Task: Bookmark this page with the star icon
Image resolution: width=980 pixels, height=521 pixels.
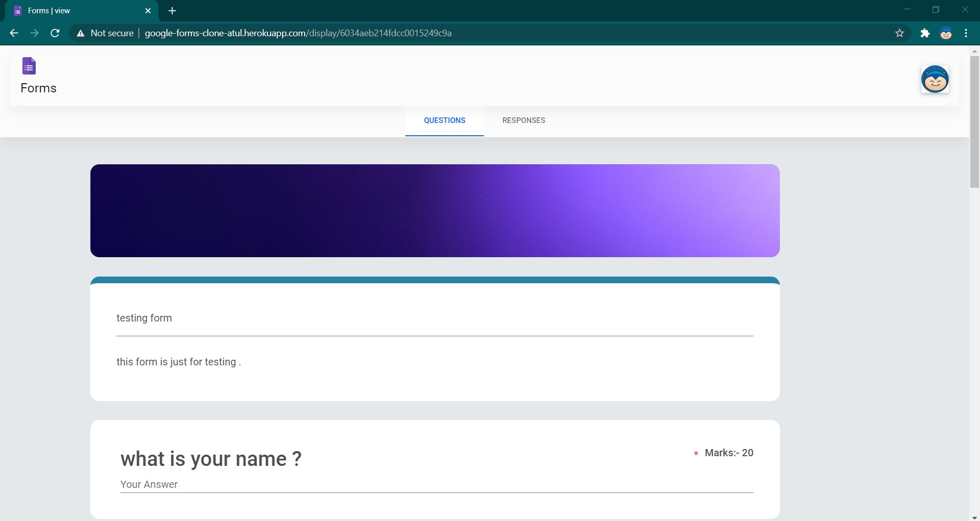Action: (x=899, y=33)
